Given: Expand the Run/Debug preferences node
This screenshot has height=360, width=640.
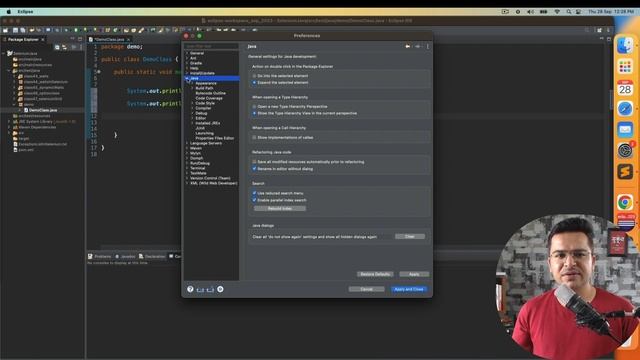Looking at the screenshot, I should click(x=187, y=163).
